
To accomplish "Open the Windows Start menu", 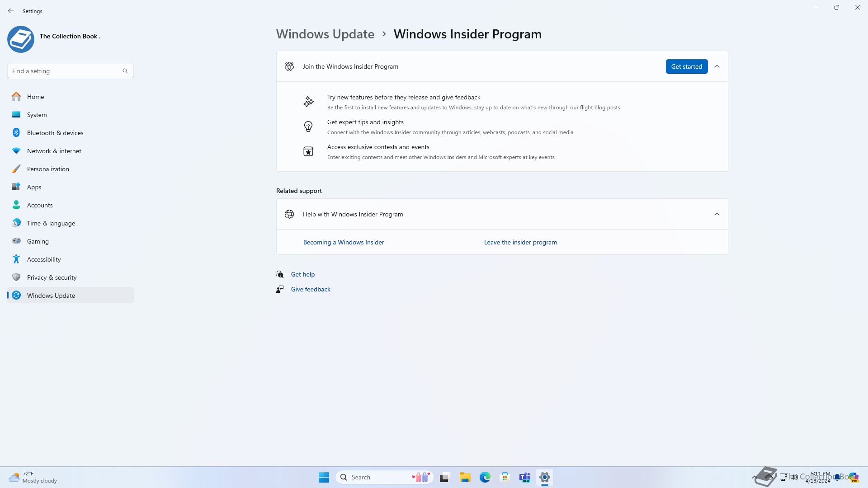I will [x=324, y=477].
